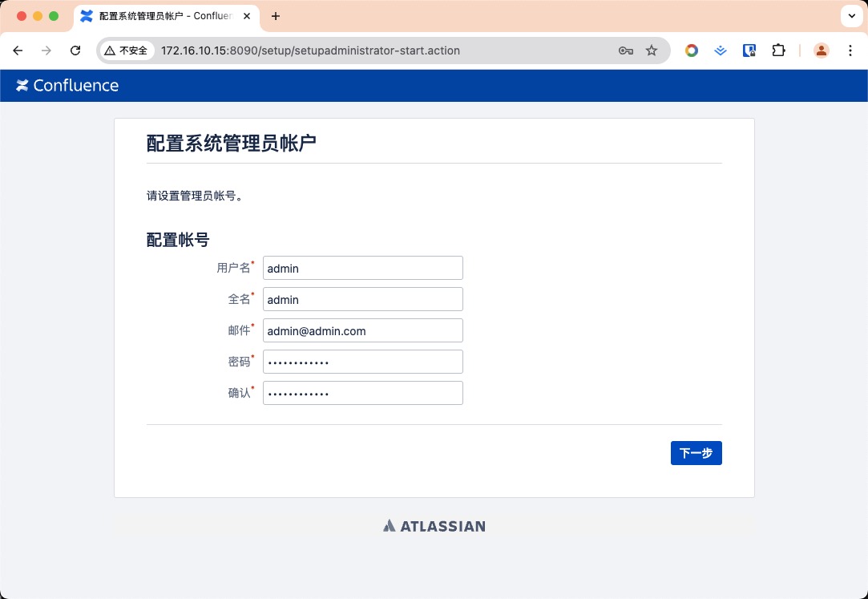Click the blue layered extension icon
Image resolution: width=868 pixels, height=599 pixels.
click(721, 51)
